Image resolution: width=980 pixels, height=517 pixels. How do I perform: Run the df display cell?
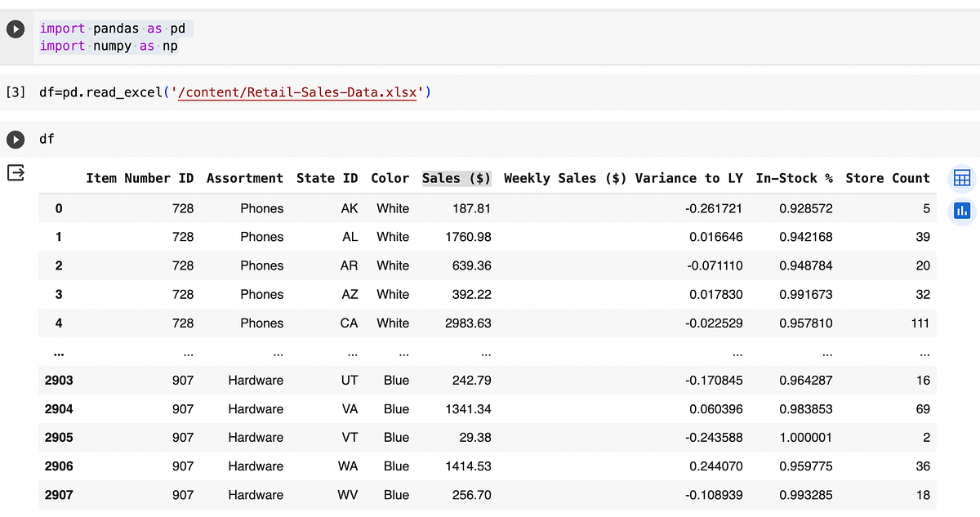click(16, 140)
